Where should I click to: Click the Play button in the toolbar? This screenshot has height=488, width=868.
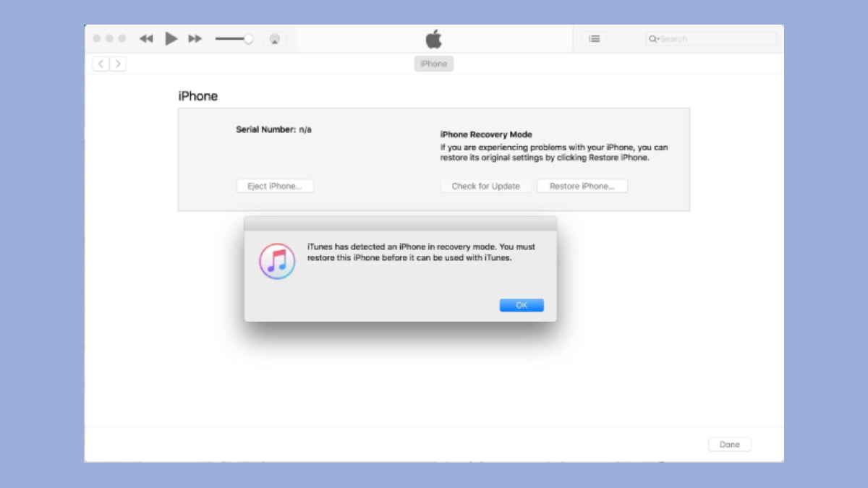click(x=171, y=38)
